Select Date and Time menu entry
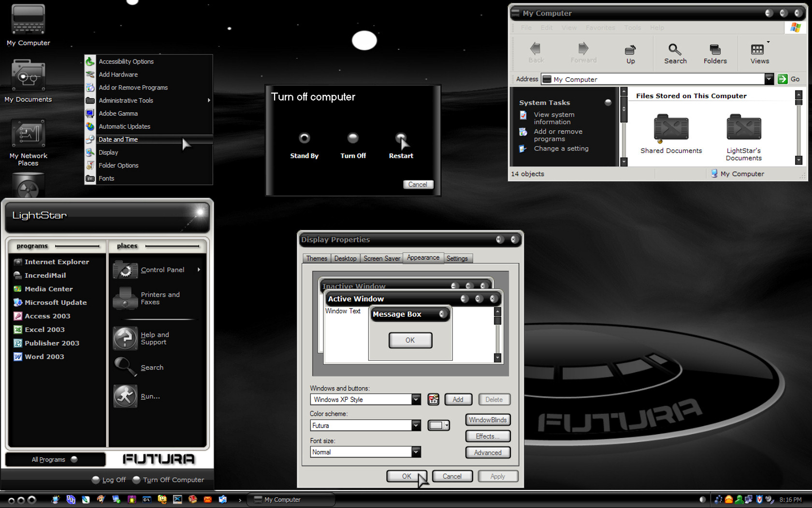Screen dimensions: 812x508 [x=149, y=139]
